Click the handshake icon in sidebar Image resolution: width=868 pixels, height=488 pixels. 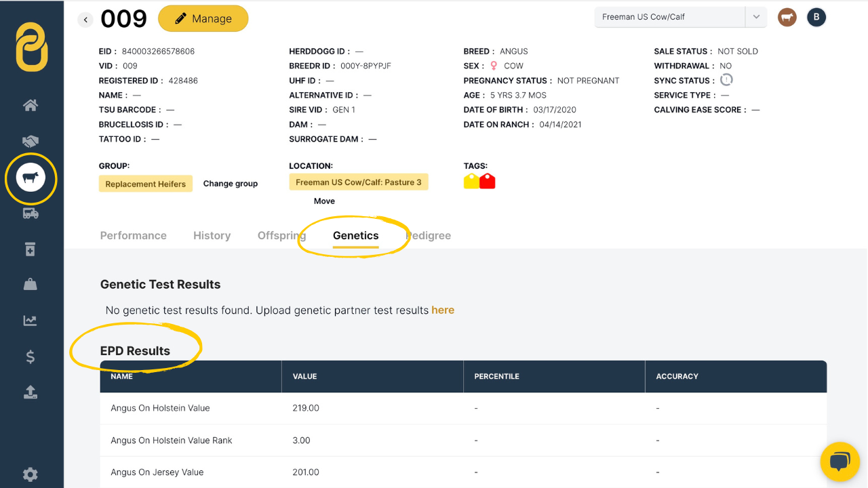pyautogui.click(x=31, y=142)
